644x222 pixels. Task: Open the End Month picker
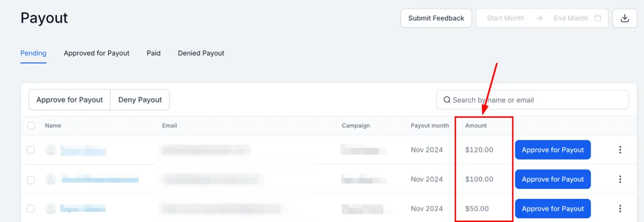pos(570,18)
